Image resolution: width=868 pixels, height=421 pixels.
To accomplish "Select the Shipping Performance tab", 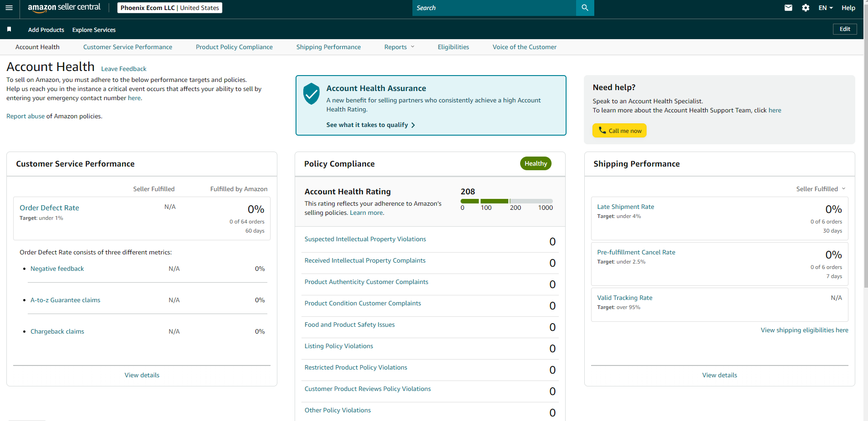I will click(x=328, y=47).
